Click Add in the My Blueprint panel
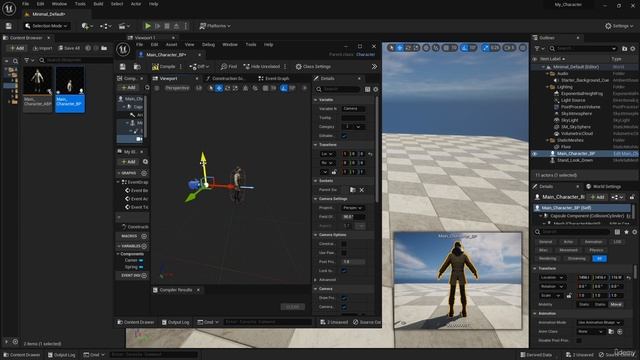This screenshot has height=360, width=640. 129,162
